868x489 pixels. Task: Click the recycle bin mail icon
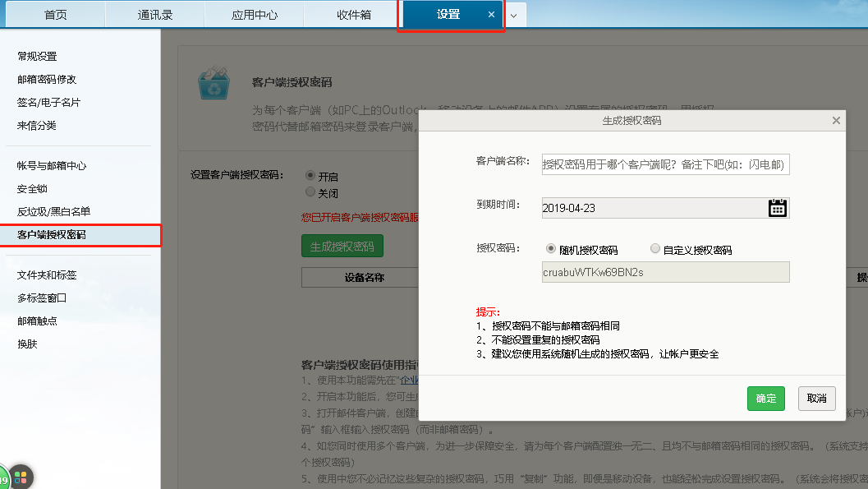214,82
